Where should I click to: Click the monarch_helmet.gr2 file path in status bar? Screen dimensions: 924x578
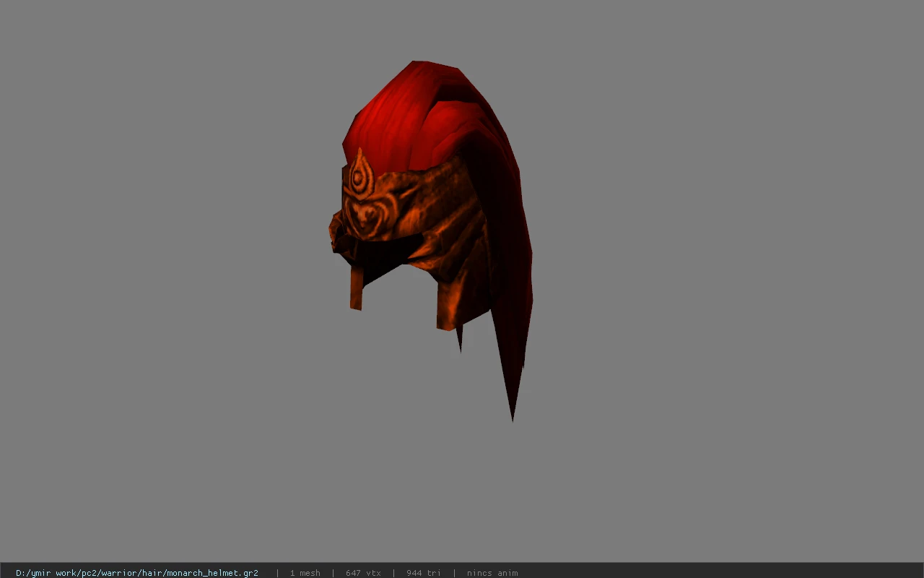pyautogui.click(x=137, y=573)
